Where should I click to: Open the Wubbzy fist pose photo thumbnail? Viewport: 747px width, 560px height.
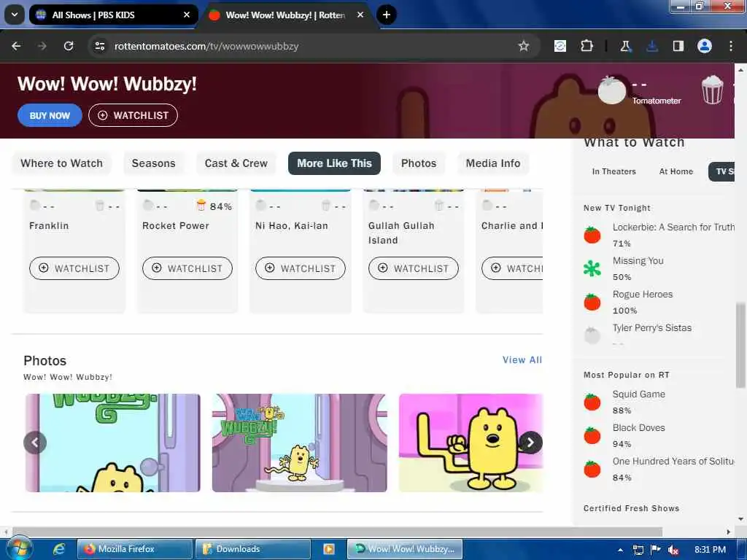[471, 443]
